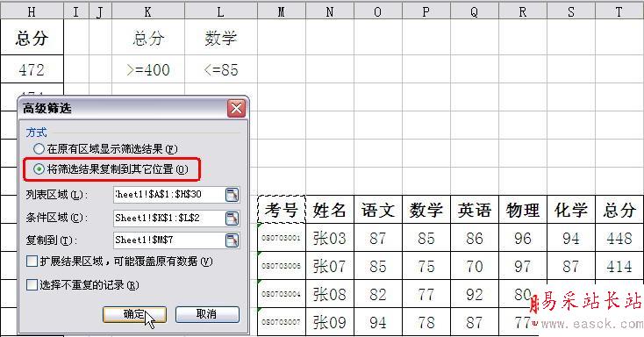This screenshot has width=644, height=337.
Task: Tick 选择不重复的记录 checkbox
Action: pyautogui.click(x=32, y=285)
